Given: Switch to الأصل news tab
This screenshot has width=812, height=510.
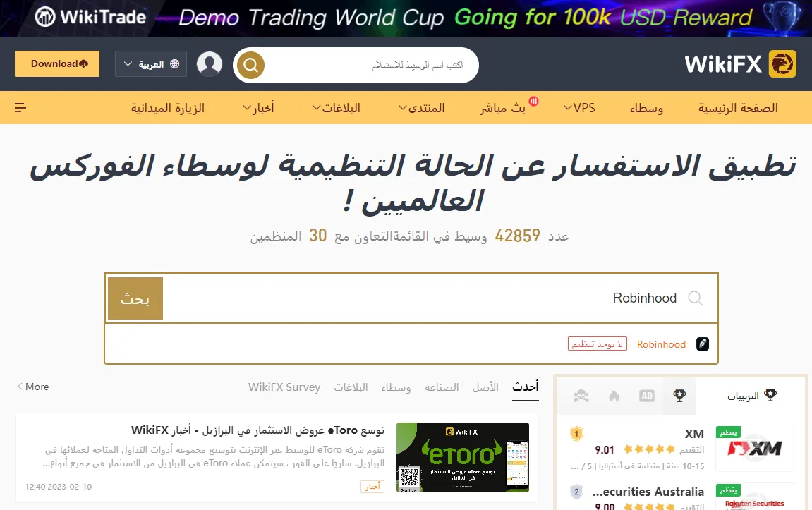Looking at the screenshot, I should (x=486, y=387).
